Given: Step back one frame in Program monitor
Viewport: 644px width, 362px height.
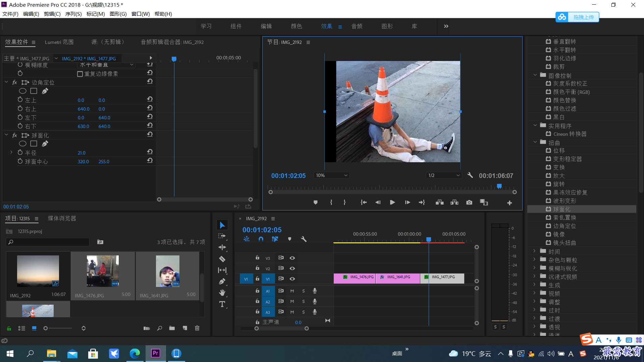Looking at the screenshot, I should coord(378,202).
